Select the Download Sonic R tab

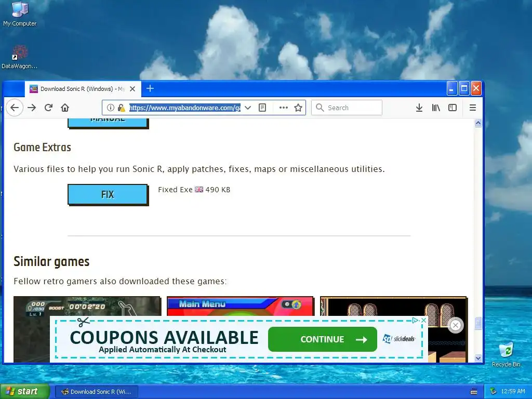click(83, 89)
